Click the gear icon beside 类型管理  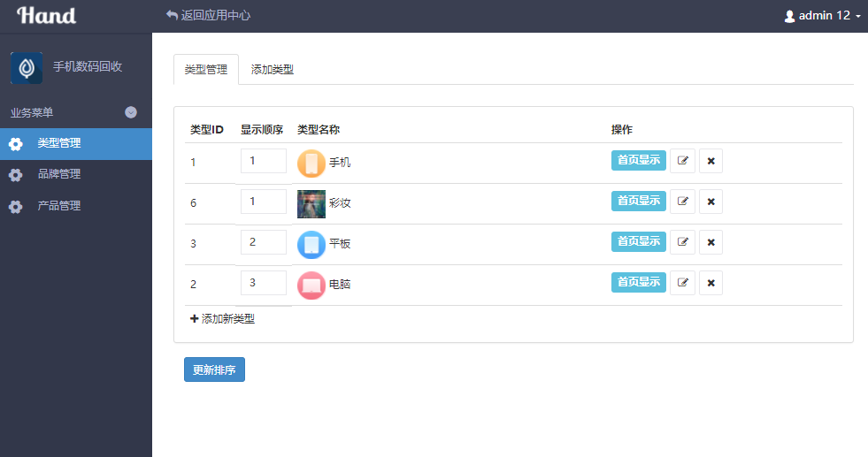[x=16, y=144]
